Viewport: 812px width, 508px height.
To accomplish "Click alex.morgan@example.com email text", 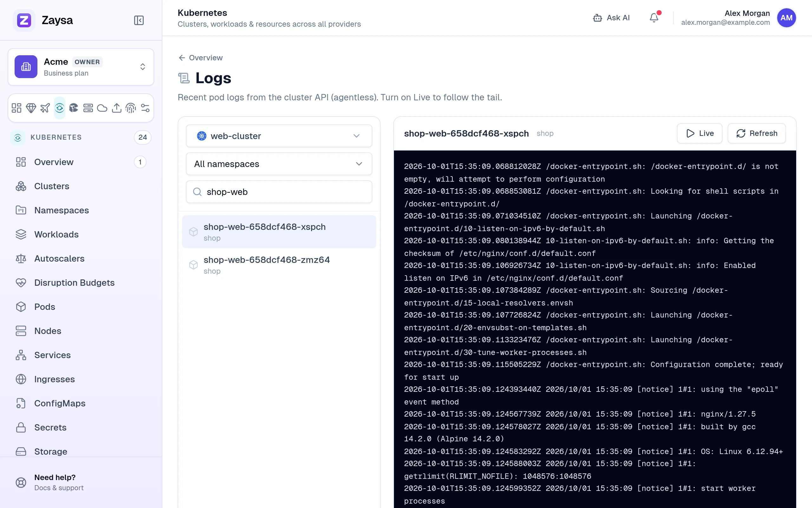I will click(725, 23).
